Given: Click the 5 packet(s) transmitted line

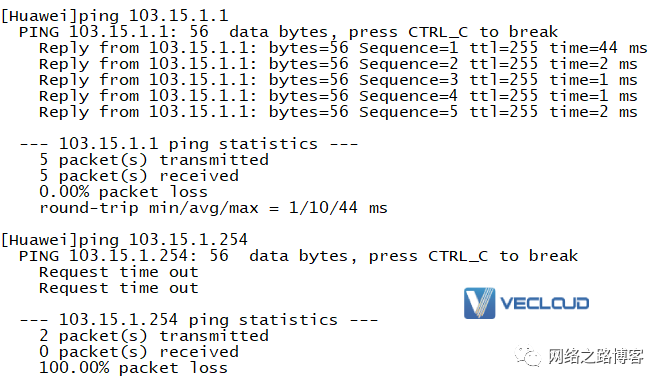Looking at the screenshot, I should coord(154,160).
